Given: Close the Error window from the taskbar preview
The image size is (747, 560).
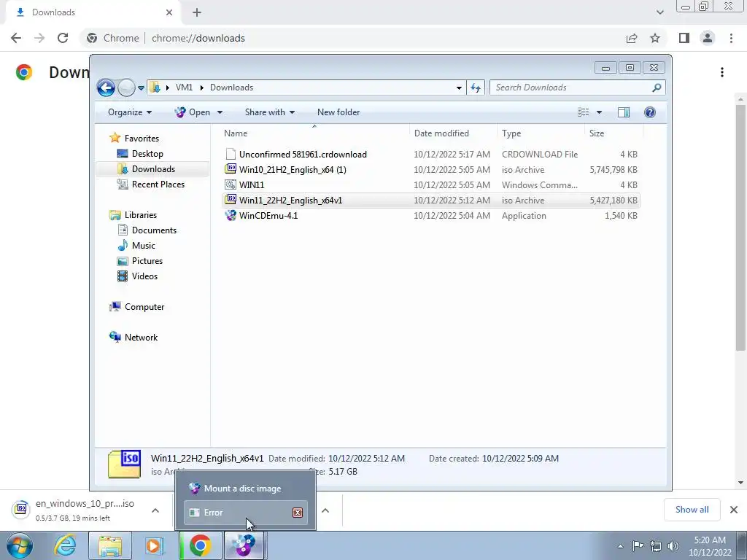Looking at the screenshot, I should click(298, 513).
